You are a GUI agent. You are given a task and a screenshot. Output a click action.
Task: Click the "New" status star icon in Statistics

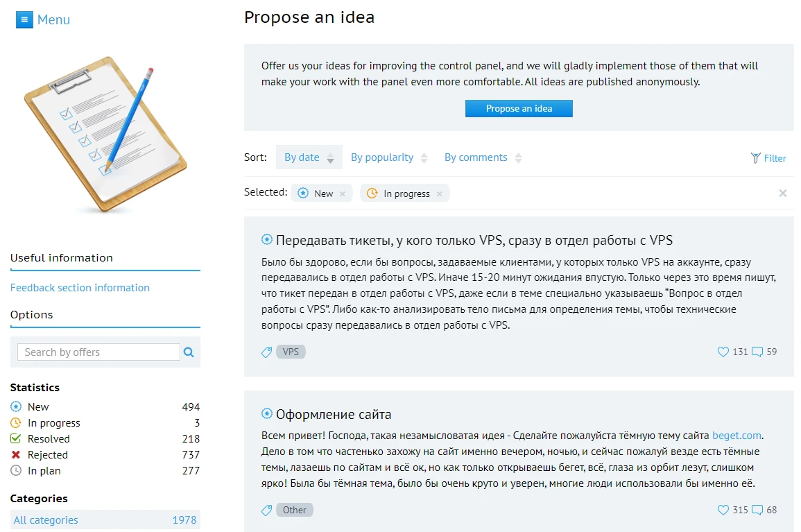15,406
